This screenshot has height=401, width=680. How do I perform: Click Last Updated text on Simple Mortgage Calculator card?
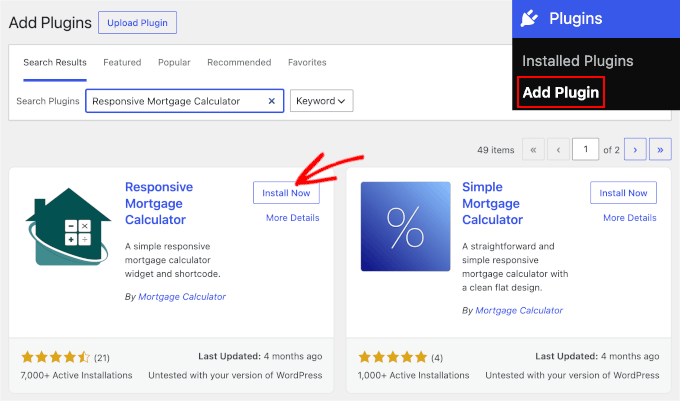click(x=597, y=356)
